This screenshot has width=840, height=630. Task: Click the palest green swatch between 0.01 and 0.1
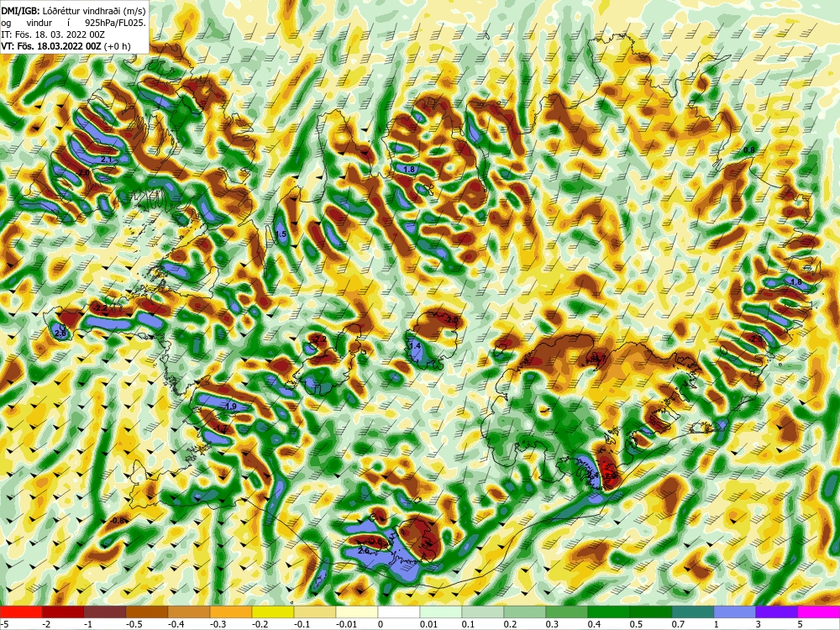point(441,612)
